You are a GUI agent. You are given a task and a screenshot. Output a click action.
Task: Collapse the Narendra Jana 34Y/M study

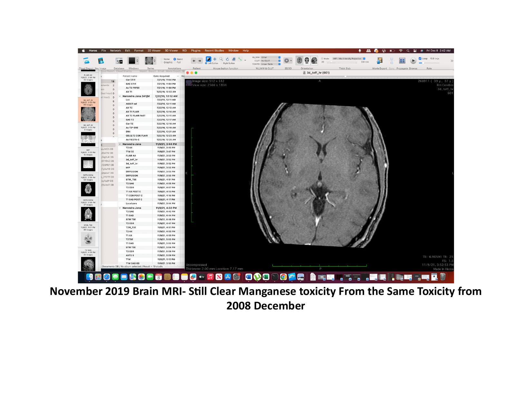coord(120,96)
